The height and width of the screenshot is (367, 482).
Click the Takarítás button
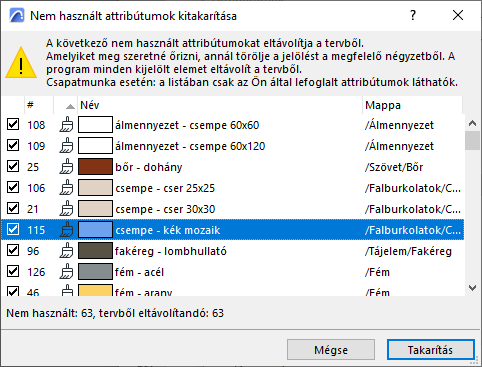[430, 350]
